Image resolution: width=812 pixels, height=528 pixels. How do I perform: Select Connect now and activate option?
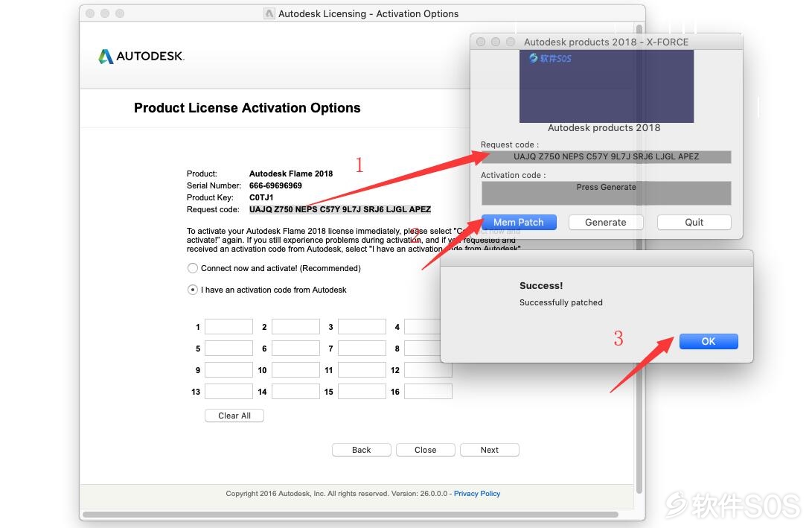point(193,268)
